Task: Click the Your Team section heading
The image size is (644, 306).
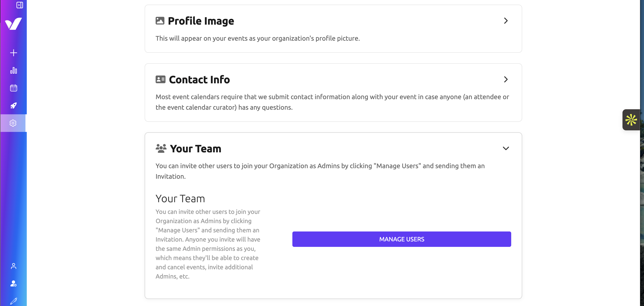Action: pyautogui.click(x=196, y=149)
